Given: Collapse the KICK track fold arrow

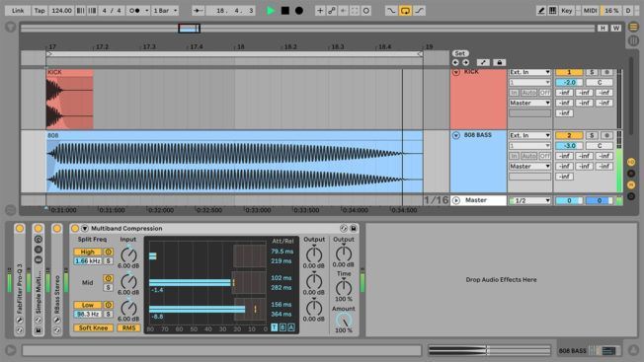Looking at the screenshot, I should 456,72.
